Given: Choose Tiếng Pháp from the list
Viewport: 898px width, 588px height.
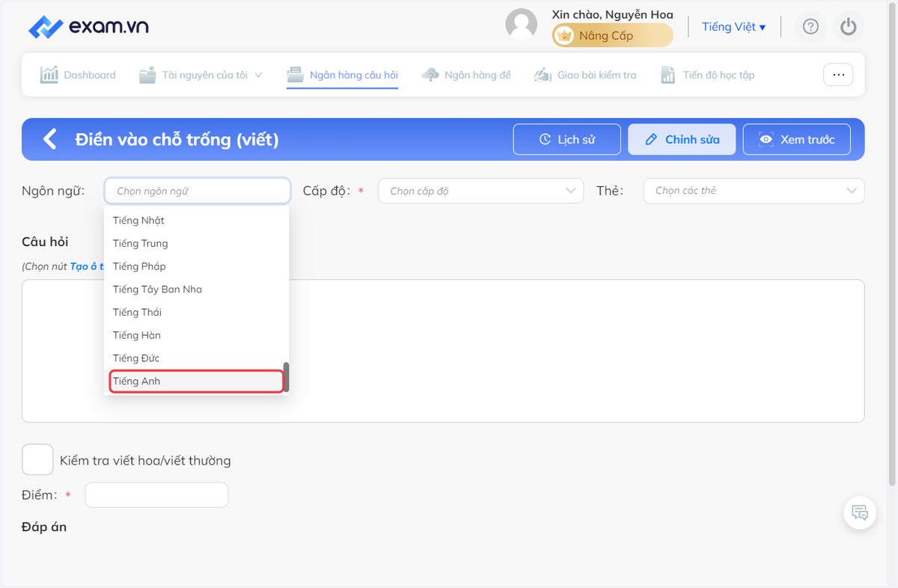Looking at the screenshot, I should click(196, 266).
